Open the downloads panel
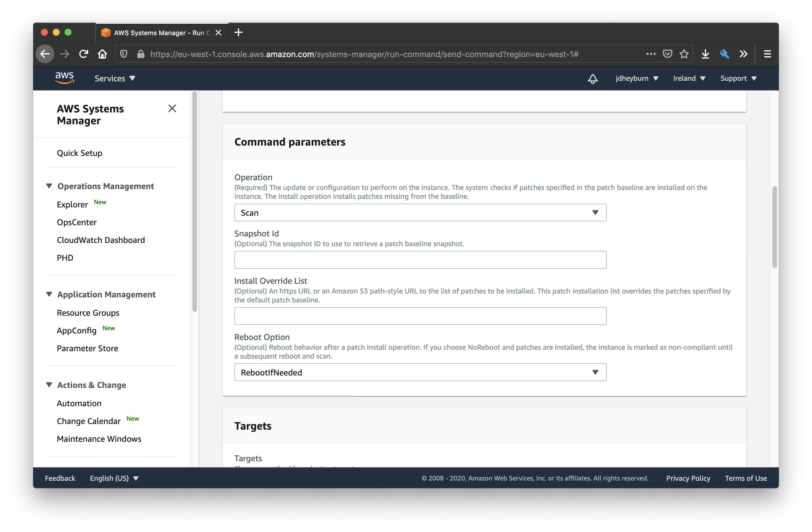 pyautogui.click(x=705, y=54)
